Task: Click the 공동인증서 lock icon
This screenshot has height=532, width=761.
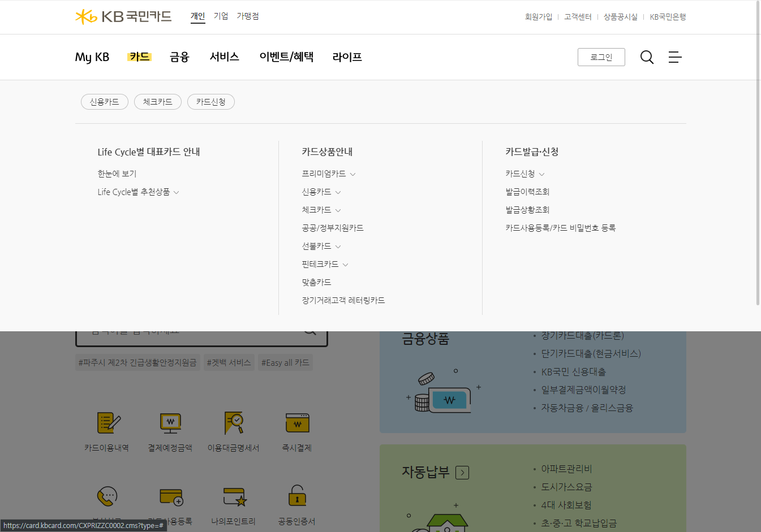Action: (x=297, y=496)
